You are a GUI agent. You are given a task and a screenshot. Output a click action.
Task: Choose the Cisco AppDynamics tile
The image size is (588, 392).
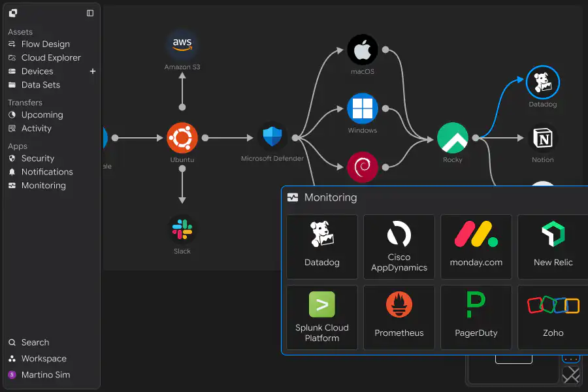click(x=399, y=247)
